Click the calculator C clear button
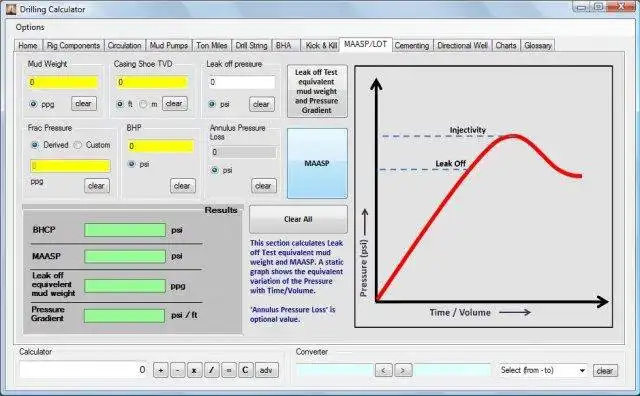640x396 pixels. click(x=245, y=370)
